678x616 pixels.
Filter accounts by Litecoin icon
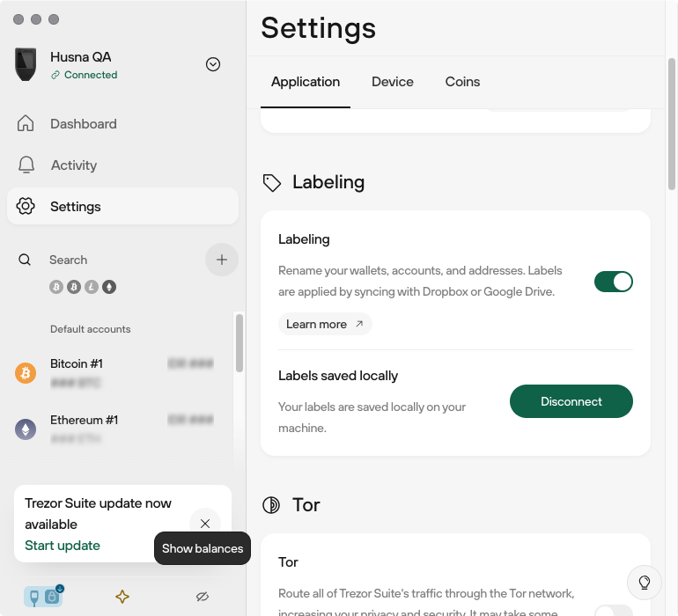click(92, 287)
